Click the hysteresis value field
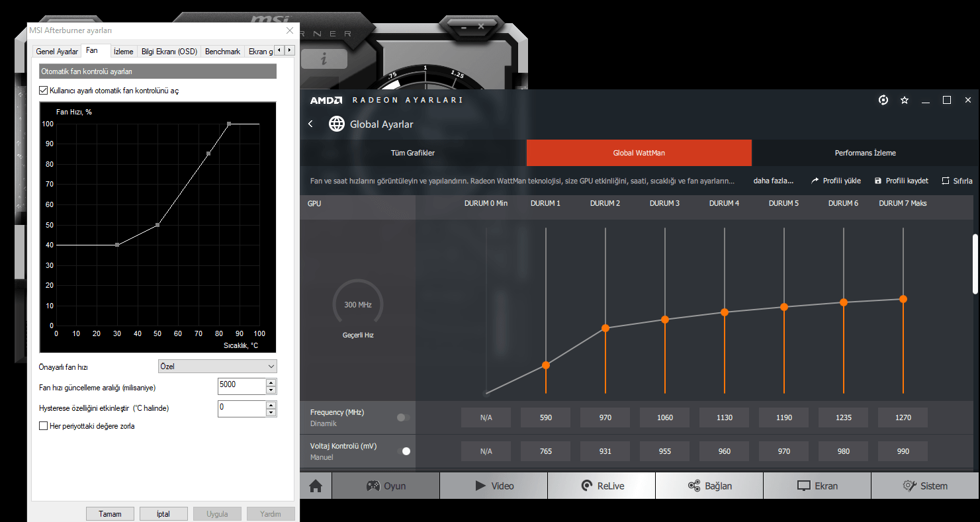 242,409
